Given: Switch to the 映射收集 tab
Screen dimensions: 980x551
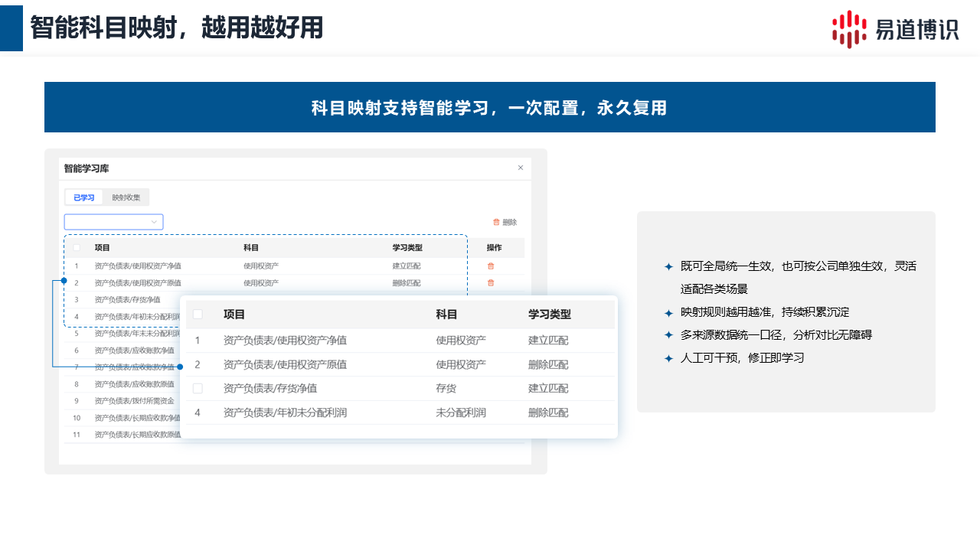Looking at the screenshot, I should tap(126, 197).
